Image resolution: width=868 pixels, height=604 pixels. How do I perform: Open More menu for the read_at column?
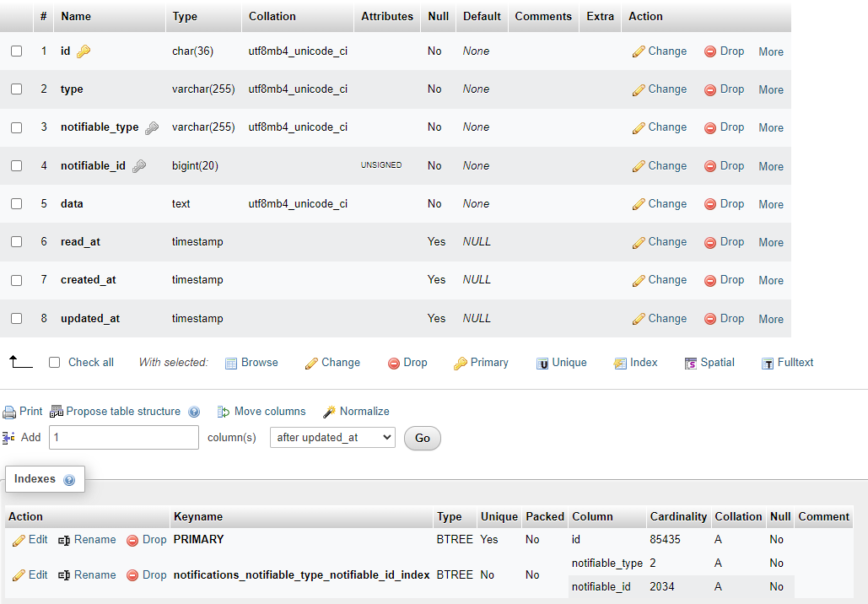pyautogui.click(x=770, y=242)
